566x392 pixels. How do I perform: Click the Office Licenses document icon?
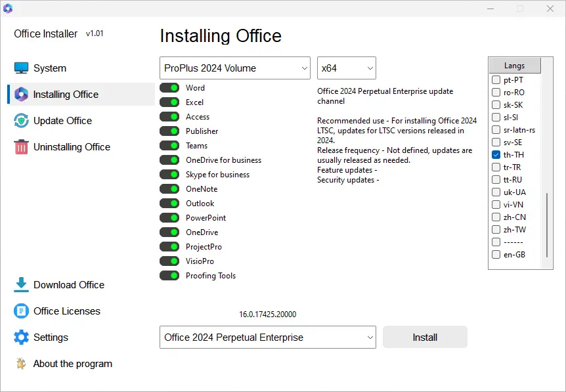(x=21, y=311)
